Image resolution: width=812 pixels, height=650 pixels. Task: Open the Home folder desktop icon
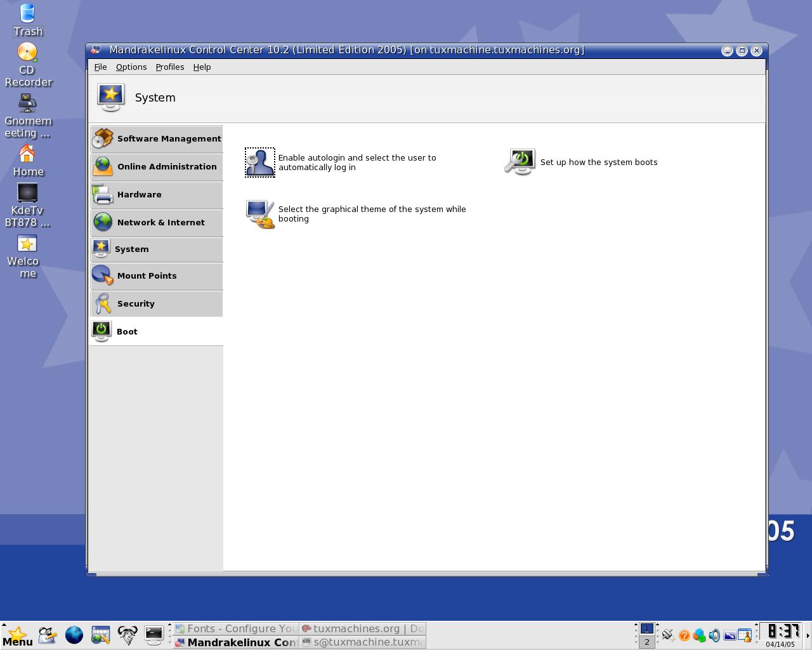[x=27, y=161]
